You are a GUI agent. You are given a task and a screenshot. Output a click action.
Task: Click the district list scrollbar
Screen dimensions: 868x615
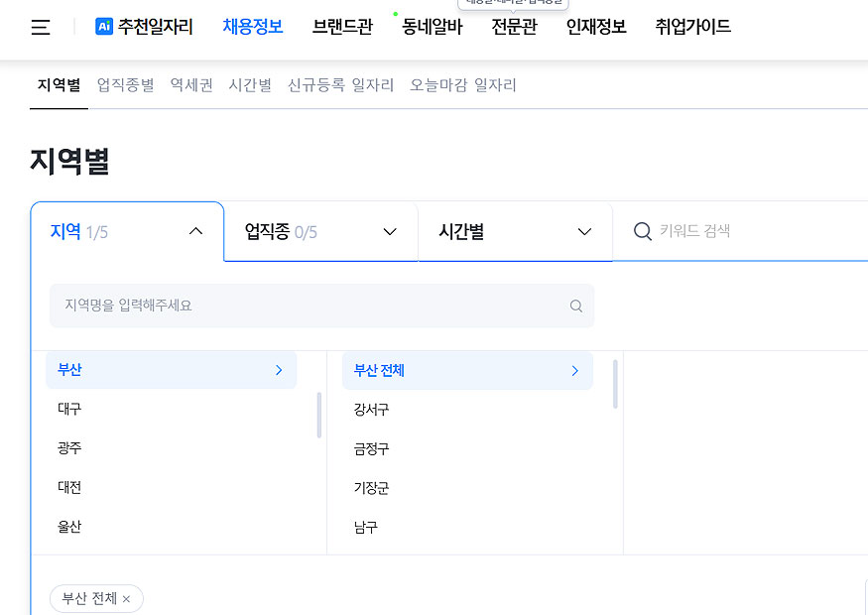coord(615,384)
